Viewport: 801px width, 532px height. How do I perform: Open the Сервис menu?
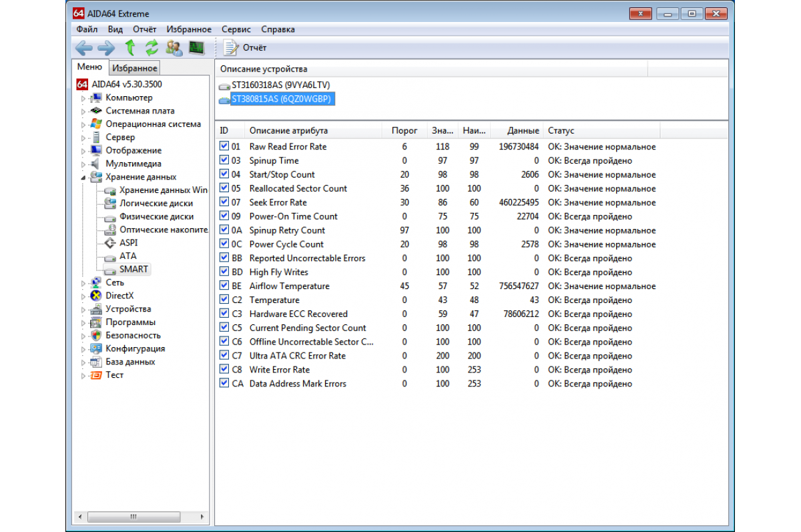click(236, 29)
